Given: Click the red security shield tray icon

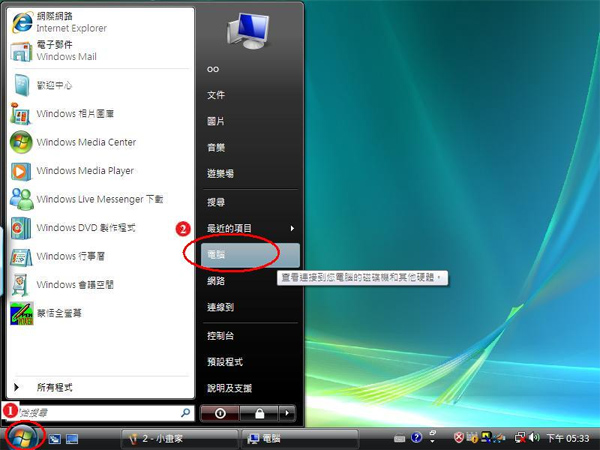Looking at the screenshot, I should pos(458,437).
